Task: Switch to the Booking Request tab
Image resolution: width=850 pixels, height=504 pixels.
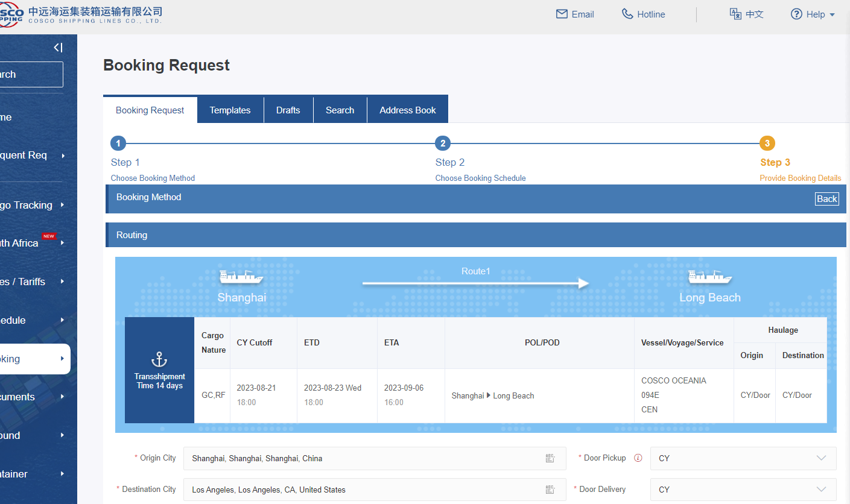Action: 150,110
